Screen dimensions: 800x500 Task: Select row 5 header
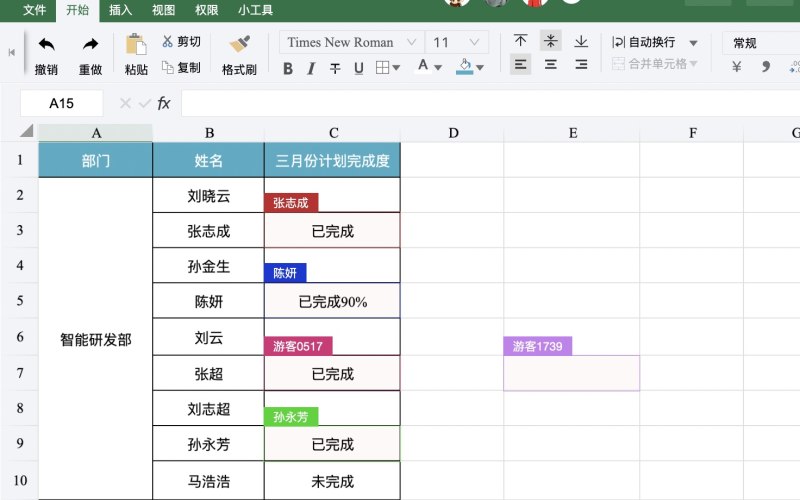click(x=19, y=301)
